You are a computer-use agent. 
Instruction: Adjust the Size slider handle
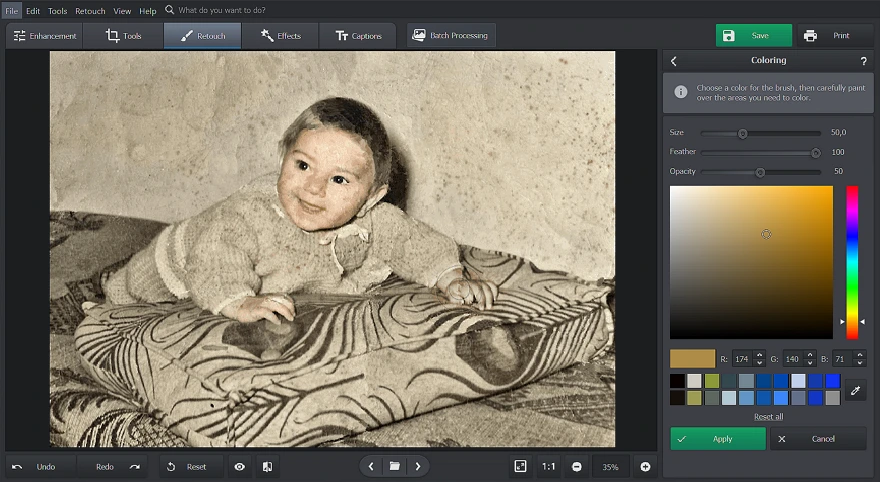(x=742, y=134)
